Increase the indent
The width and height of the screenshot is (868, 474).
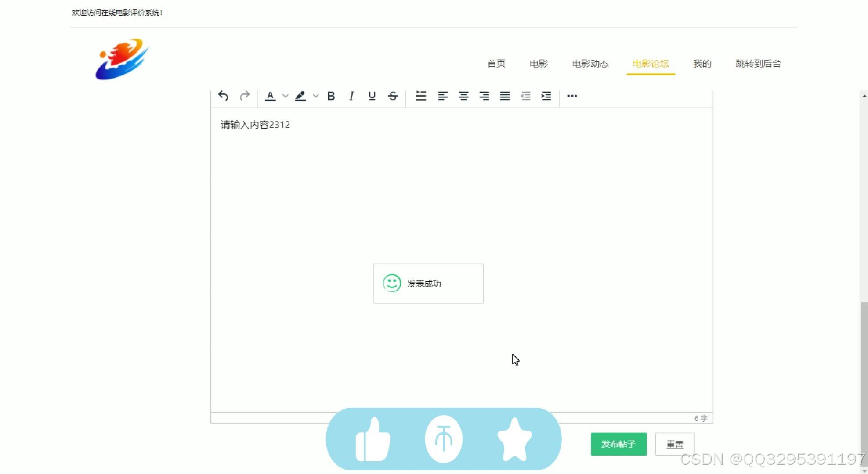pos(546,96)
